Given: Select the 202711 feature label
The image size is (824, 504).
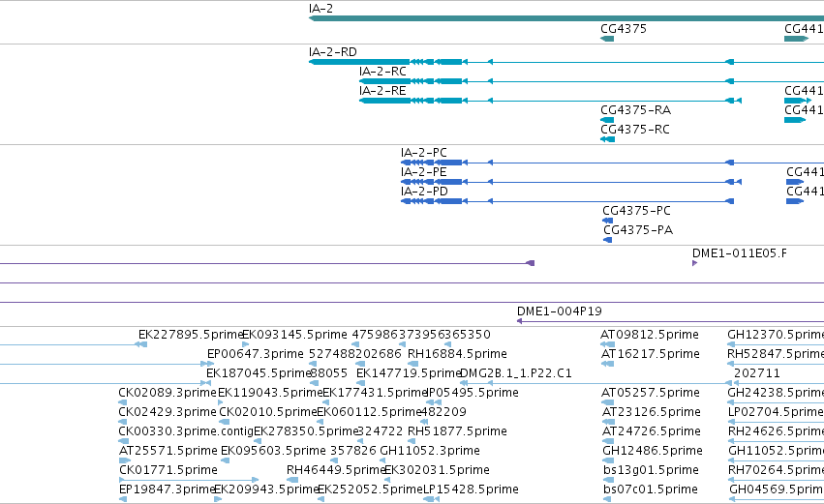Looking at the screenshot, I should click(x=757, y=373).
